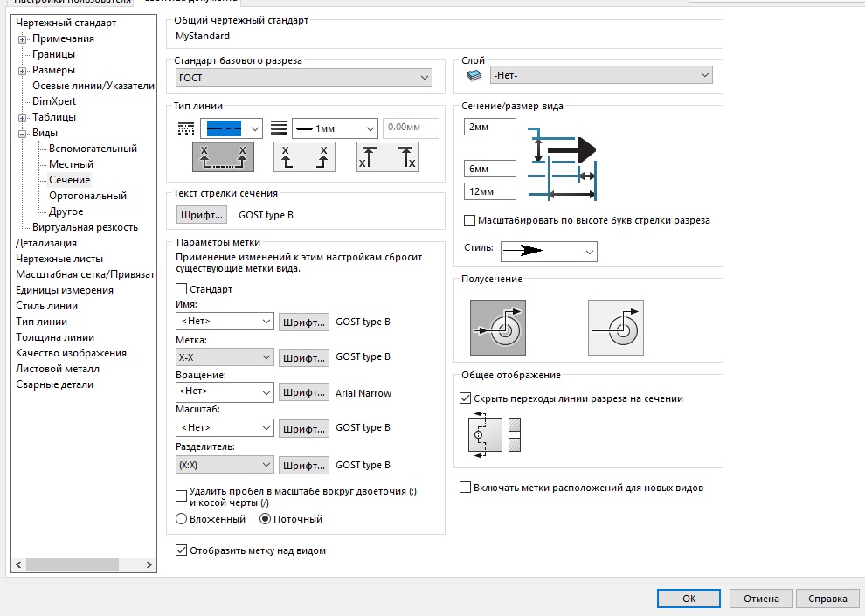The width and height of the screenshot is (865, 616).
Task: Open the Стандарт базового разреза ГОСТ dropdown
Action: coord(303,78)
